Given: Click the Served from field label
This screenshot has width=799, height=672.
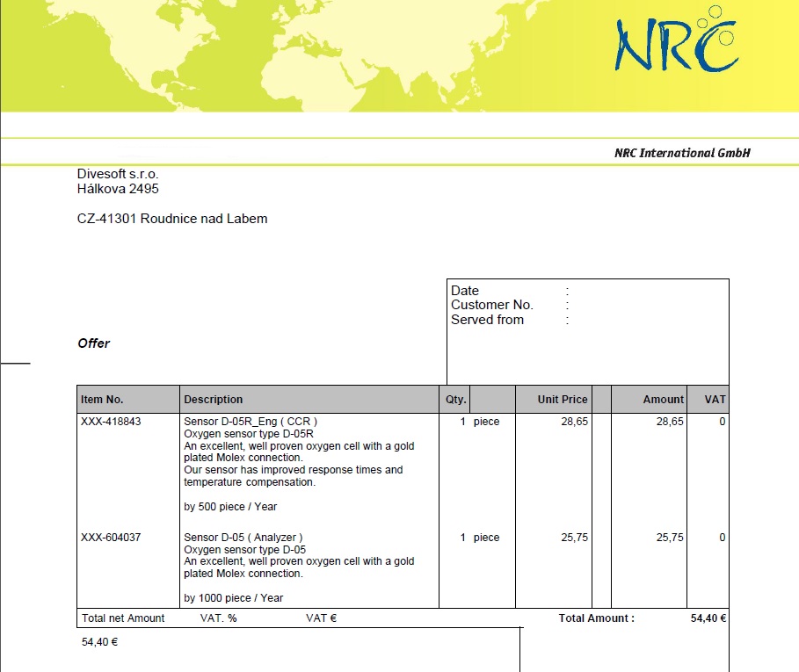Looking at the screenshot, I should tap(487, 320).
